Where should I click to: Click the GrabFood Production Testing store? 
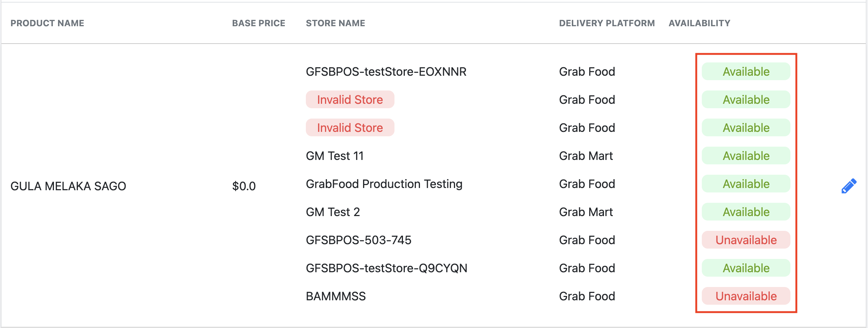pos(384,184)
